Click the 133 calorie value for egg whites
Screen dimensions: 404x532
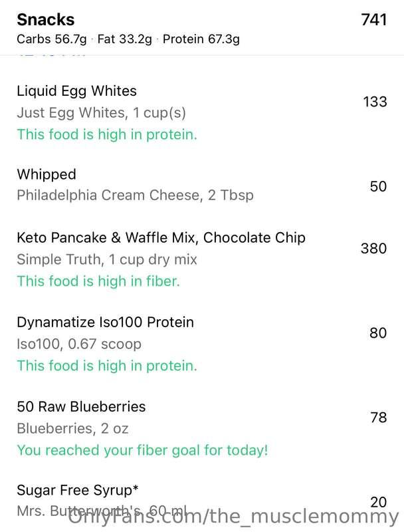click(x=375, y=102)
